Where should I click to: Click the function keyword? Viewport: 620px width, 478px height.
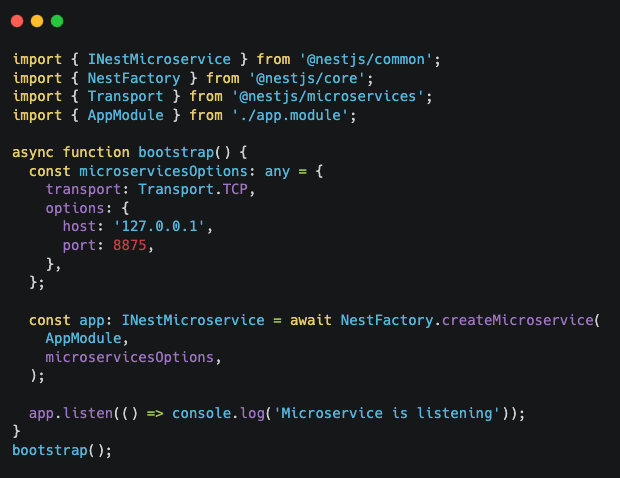(x=96, y=152)
